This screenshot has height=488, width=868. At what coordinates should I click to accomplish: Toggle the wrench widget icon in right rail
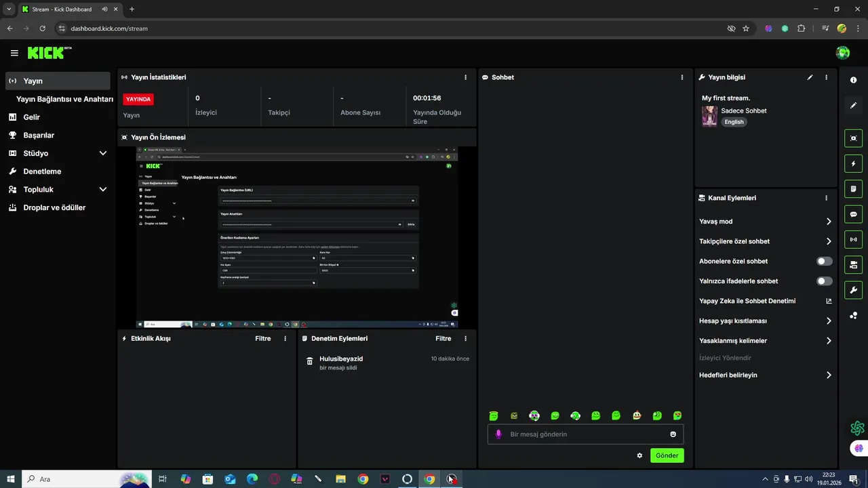(854, 290)
